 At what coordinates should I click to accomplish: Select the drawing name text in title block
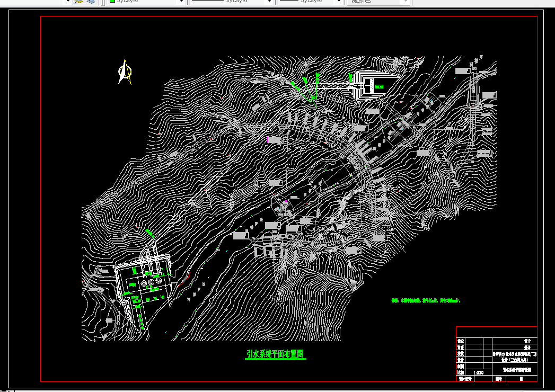pyautogui.click(x=517, y=370)
